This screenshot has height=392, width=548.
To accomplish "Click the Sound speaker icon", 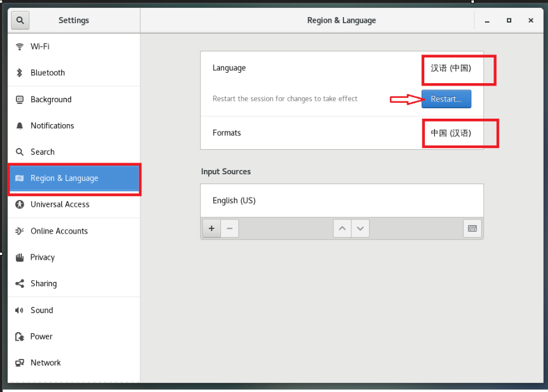I will [19, 310].
